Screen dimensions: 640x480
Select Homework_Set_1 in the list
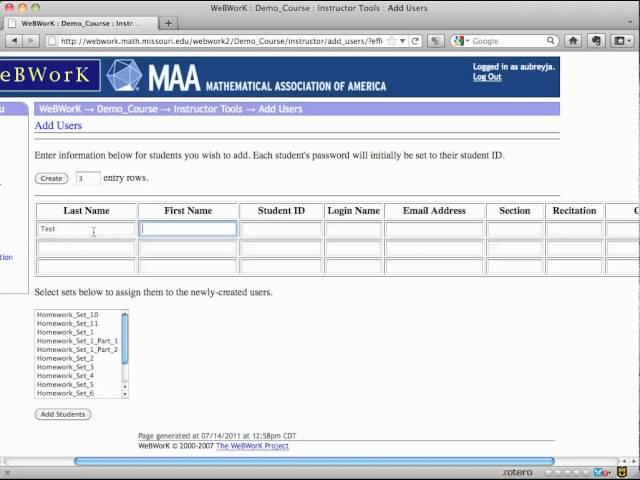(65, 332)
